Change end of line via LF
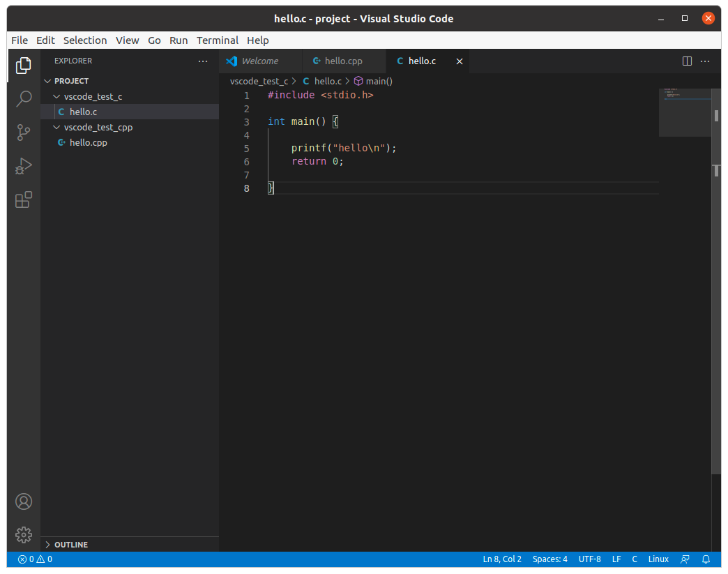Viewport: 728px width, 574px height. coord(616,559)
